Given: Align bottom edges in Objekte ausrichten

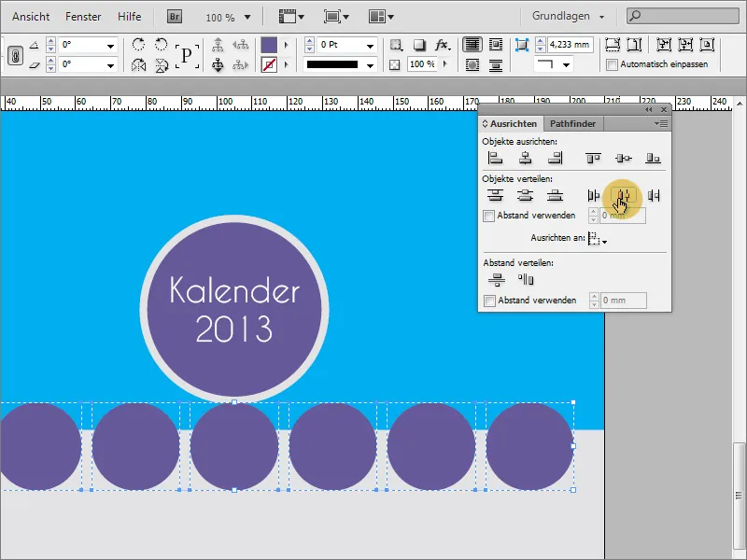Looking at the screenshot, I should tap(653, 158).
